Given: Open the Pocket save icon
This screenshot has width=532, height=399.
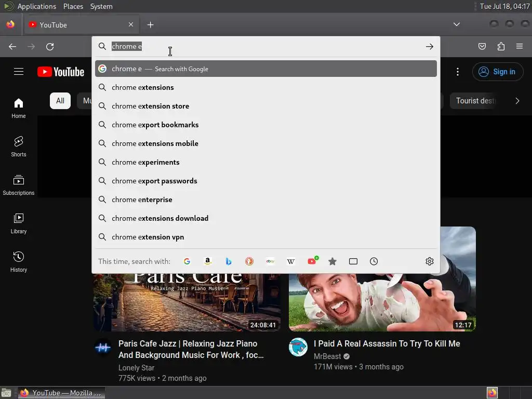Looking at the screenshot, I should (482, 46).
